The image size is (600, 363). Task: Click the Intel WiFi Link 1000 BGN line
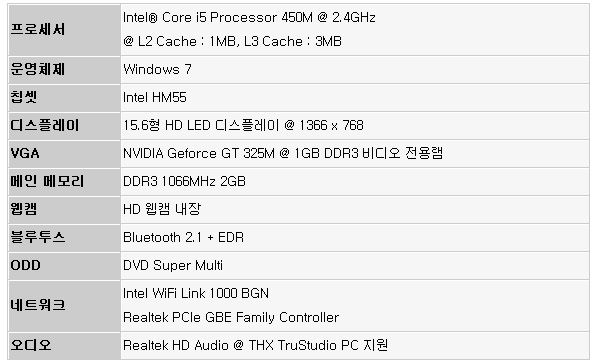(196, 293)
